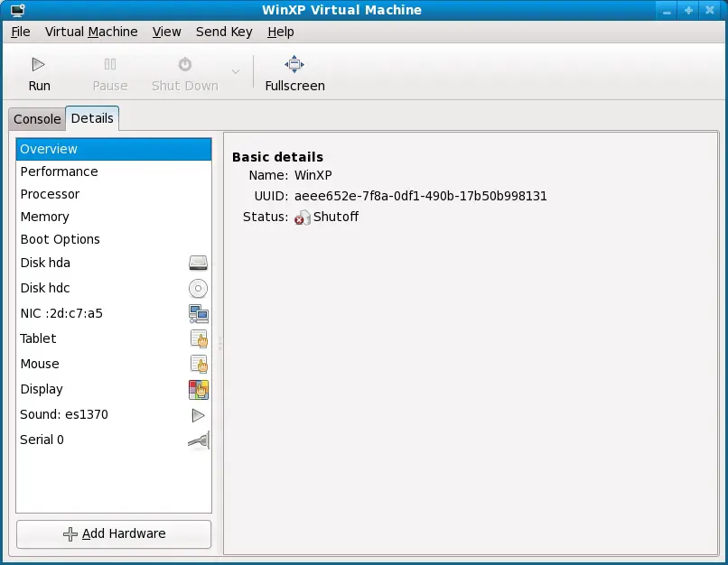Click the Shutoff status icon
This screenshot has height=565, width=728.
(303, 218)
